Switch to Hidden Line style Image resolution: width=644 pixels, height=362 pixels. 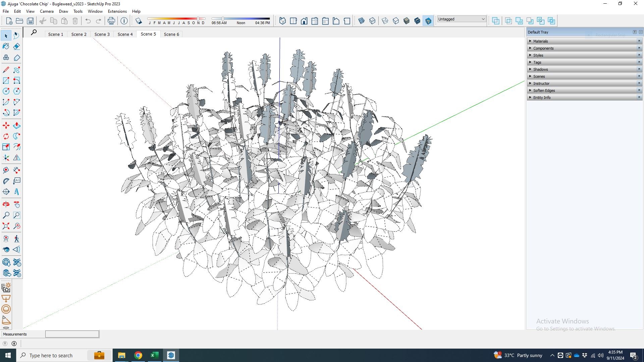pos(396,21)
